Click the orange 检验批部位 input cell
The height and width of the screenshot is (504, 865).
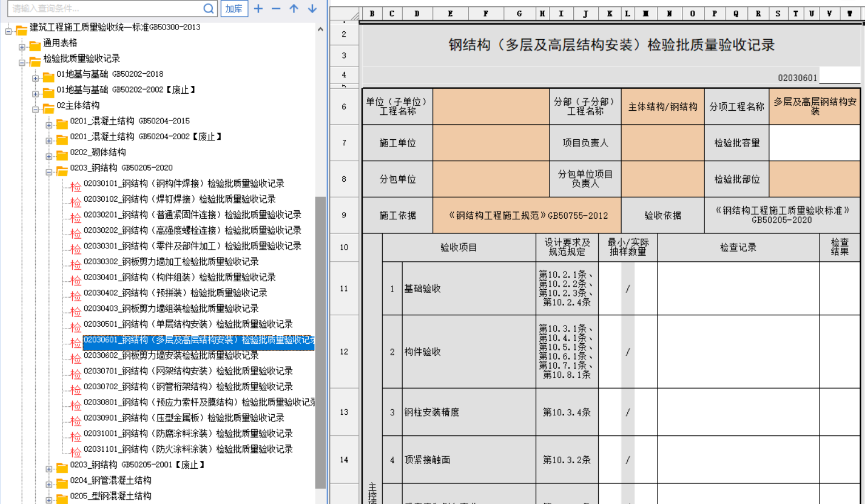(814, 179)
